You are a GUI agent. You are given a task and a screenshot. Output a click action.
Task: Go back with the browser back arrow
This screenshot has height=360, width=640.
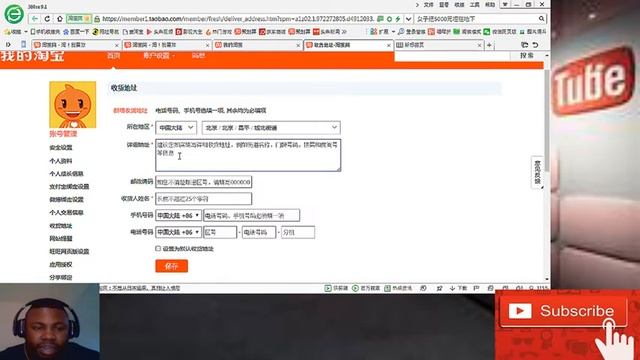coord(35,19)
